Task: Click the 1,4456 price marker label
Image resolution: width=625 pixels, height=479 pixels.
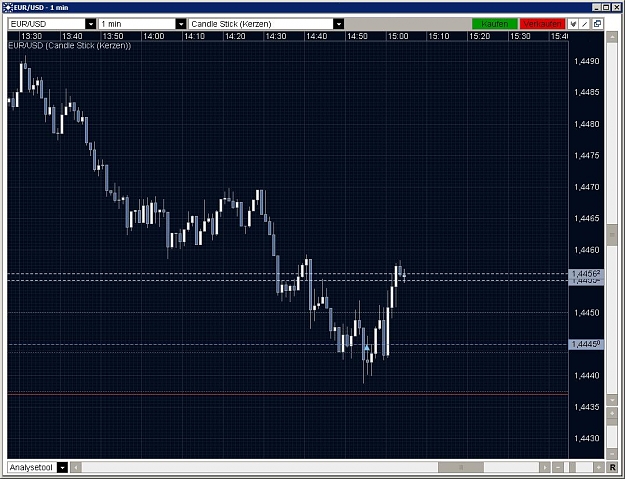Action: (586, 274)
